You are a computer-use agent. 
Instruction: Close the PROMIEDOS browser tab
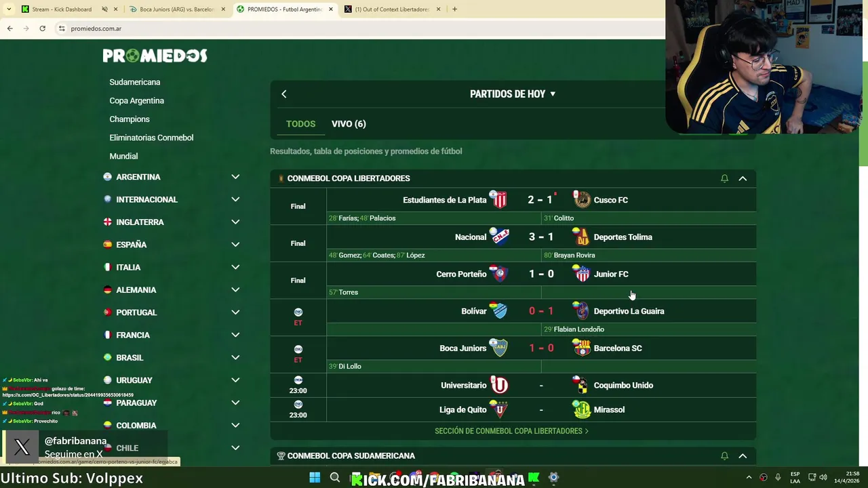click(331, 9)
